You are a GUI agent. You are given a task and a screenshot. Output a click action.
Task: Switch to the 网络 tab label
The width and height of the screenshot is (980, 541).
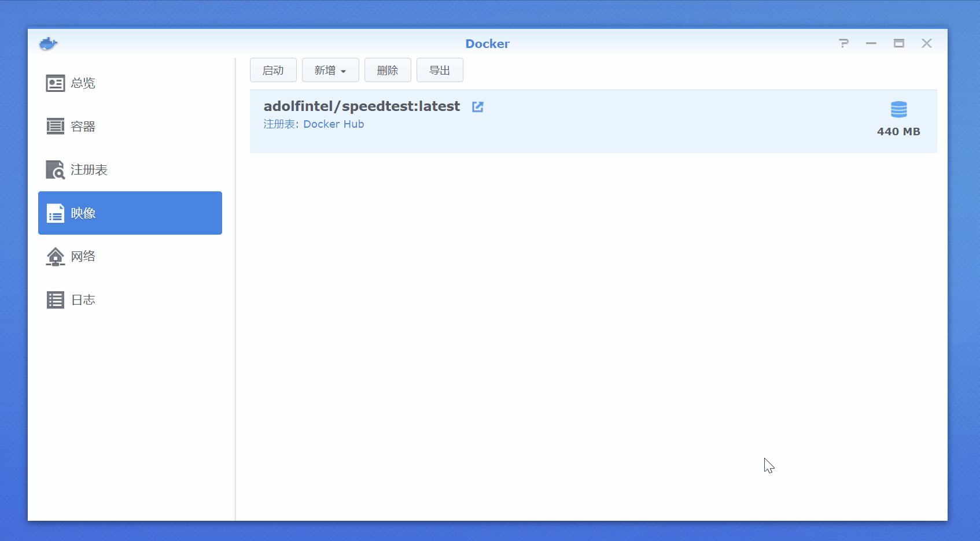click(83, 256)
